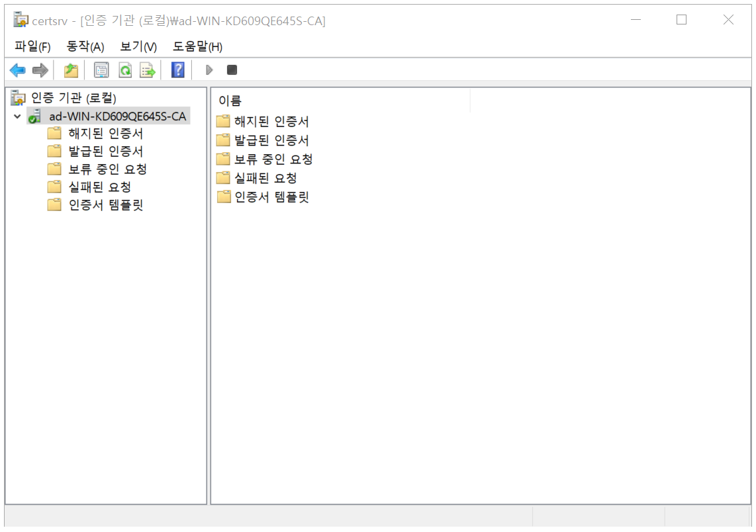Select 발급된 인증서 text in left tree
This screenshot has width=756, height=532.
pos(106,151)
